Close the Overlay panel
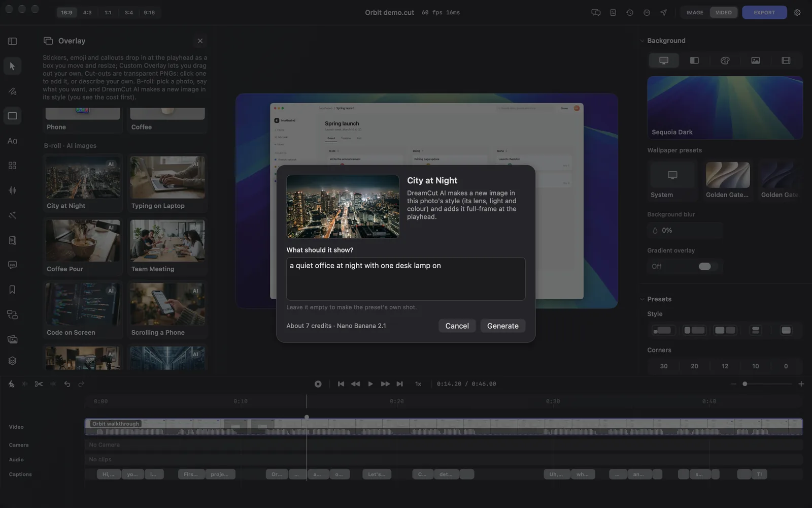812x508 pixels. [200, 41]
